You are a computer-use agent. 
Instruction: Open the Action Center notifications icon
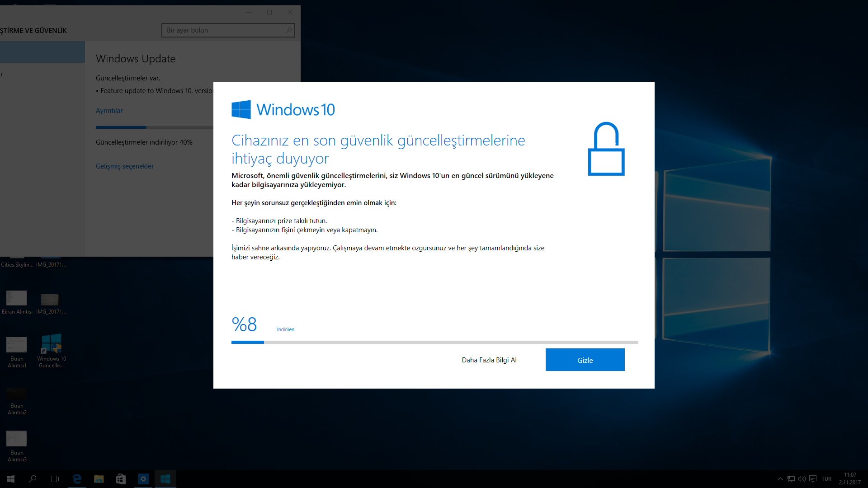pos(813,479)
